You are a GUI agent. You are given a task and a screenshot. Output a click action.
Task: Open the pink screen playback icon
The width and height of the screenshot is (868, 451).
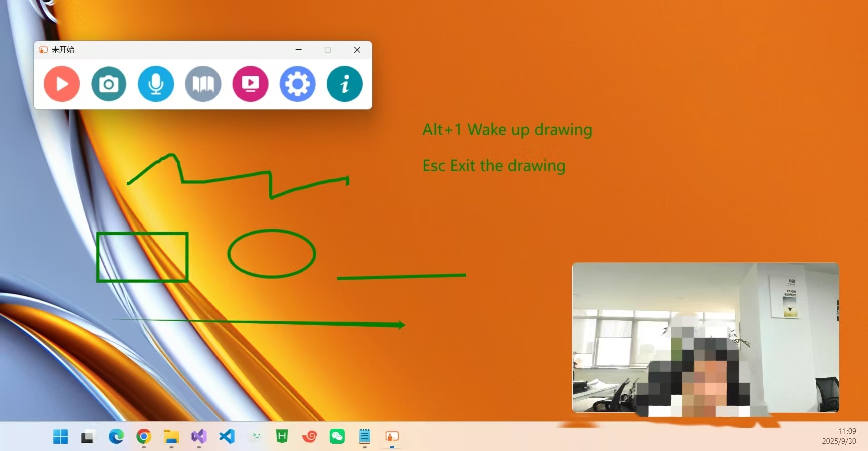pyautogui.click(x=250, y=84)
